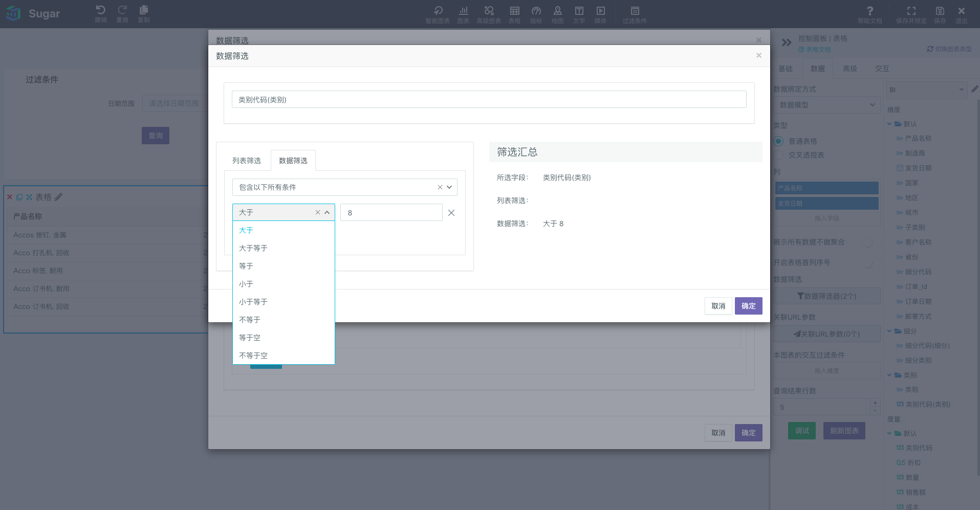Select the map (地图) toolbar icon
980x510 pixels.
point(557,15)
